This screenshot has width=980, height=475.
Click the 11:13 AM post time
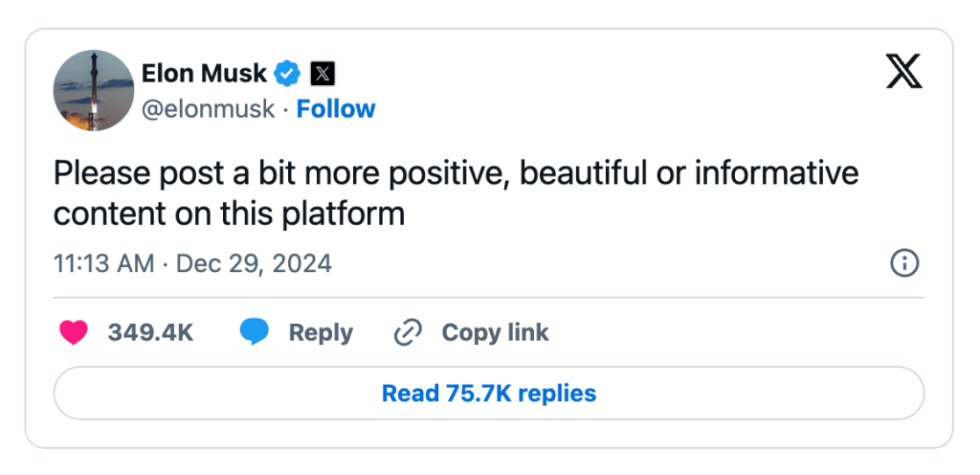(x=103, y=263)
